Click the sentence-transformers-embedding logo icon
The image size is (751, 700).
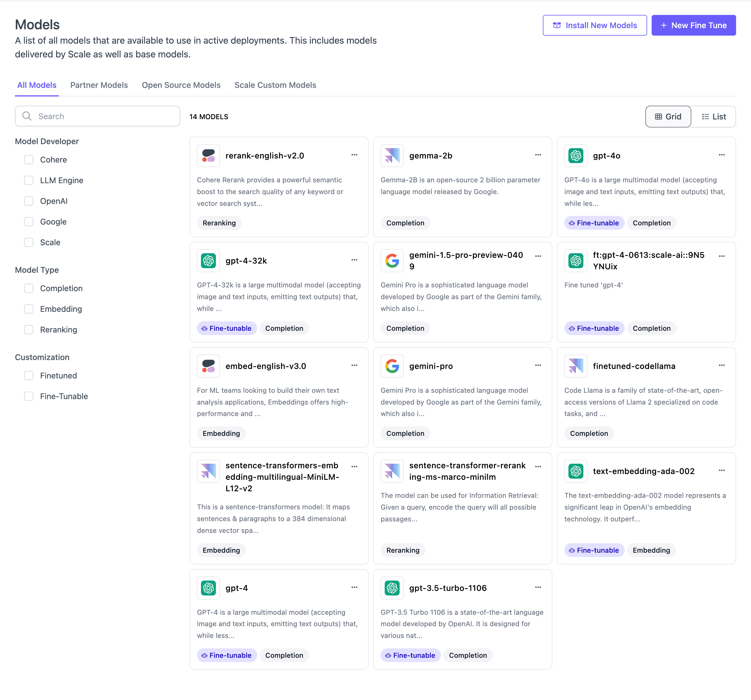(x=208, y=471)
